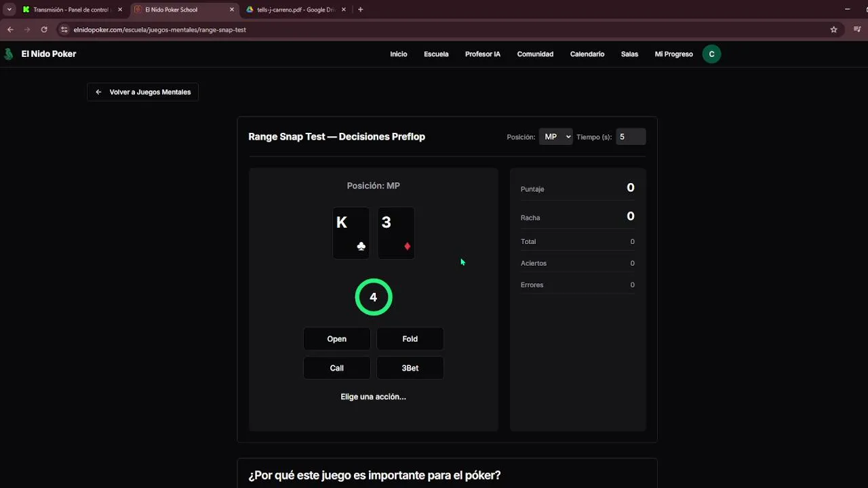Click the "Posición: MP" label above the cards
This screenshot has height=488, width=868.
(x=374, y=186)
